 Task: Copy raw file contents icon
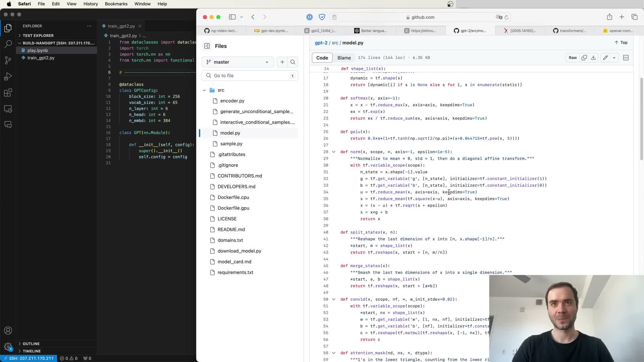point(584,58)
